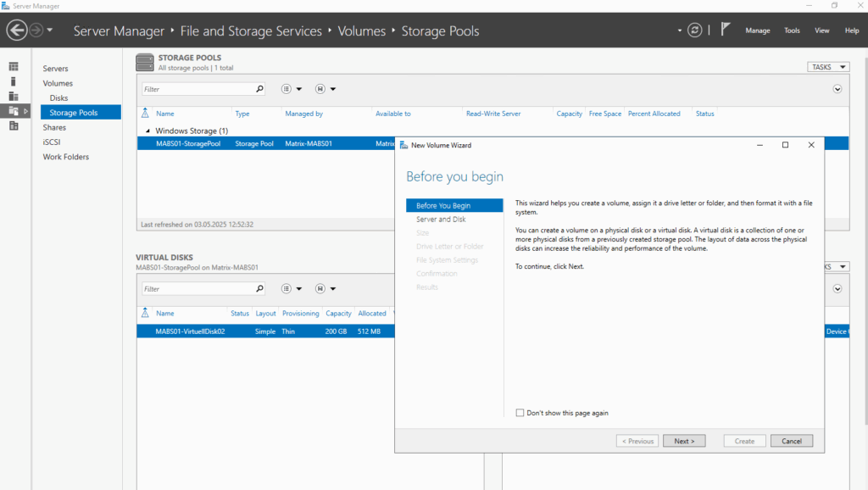The height and width of the screenshot is (490, 868).
Task: Open the header address dropdown arrow
Action: click(679, 31)
